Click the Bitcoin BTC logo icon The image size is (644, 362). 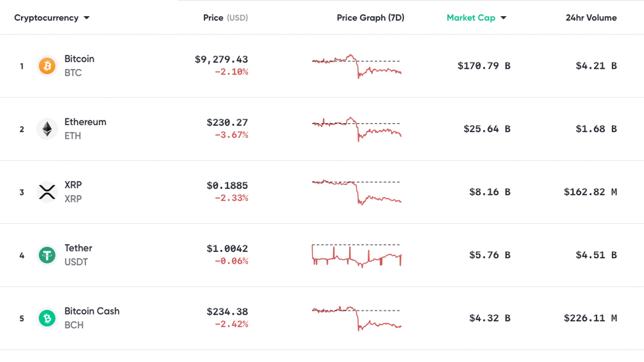(47, 65)
